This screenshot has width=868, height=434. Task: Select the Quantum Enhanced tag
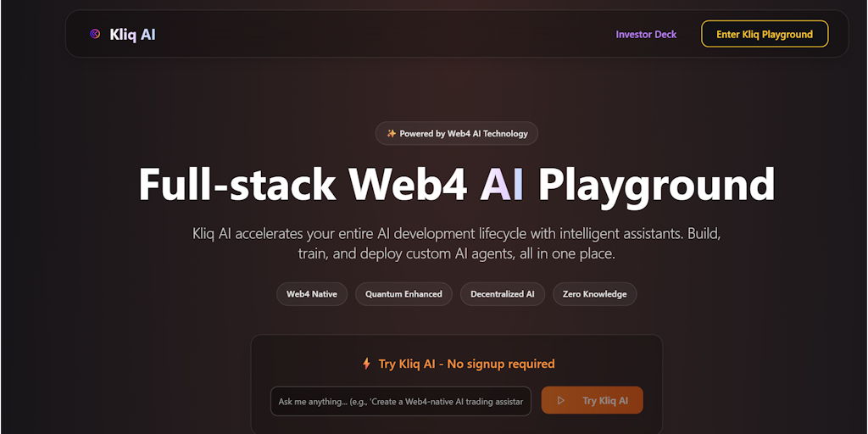click(403, 294)
